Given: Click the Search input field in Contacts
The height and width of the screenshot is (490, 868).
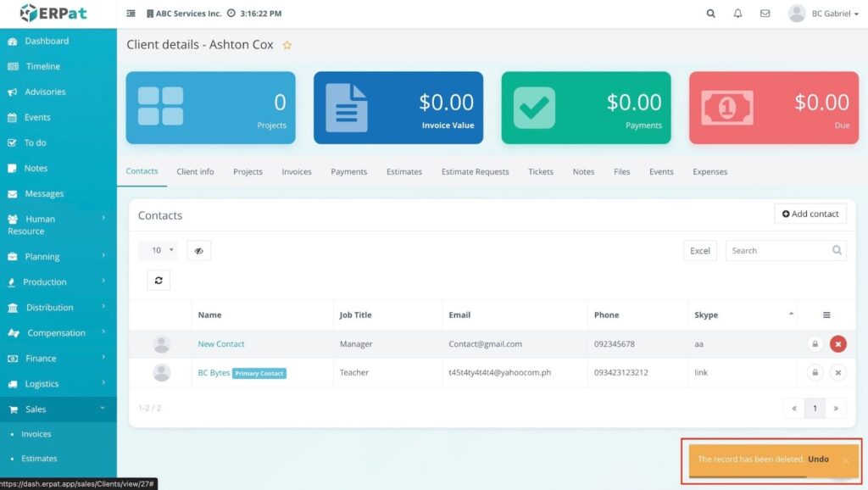Looking at the screenshot, I should pyautogui.click(x=777, y=251).
